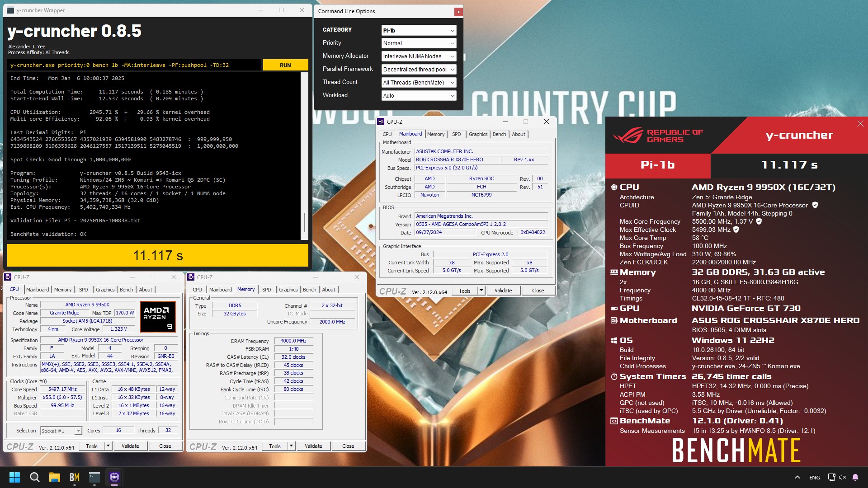This screenshot has height=488, width=868.
Task: Click Validate in CPU-Z Memory window
Action: [313, 446]
